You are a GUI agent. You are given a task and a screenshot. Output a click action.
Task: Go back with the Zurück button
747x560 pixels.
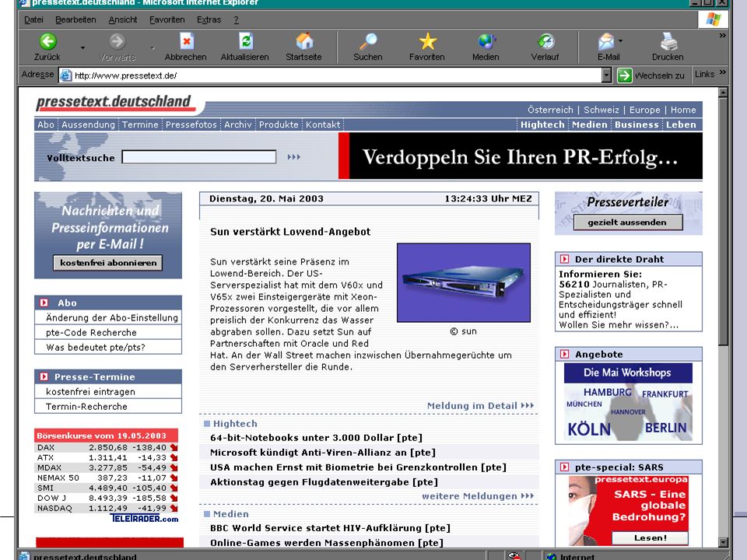(47, 47)
